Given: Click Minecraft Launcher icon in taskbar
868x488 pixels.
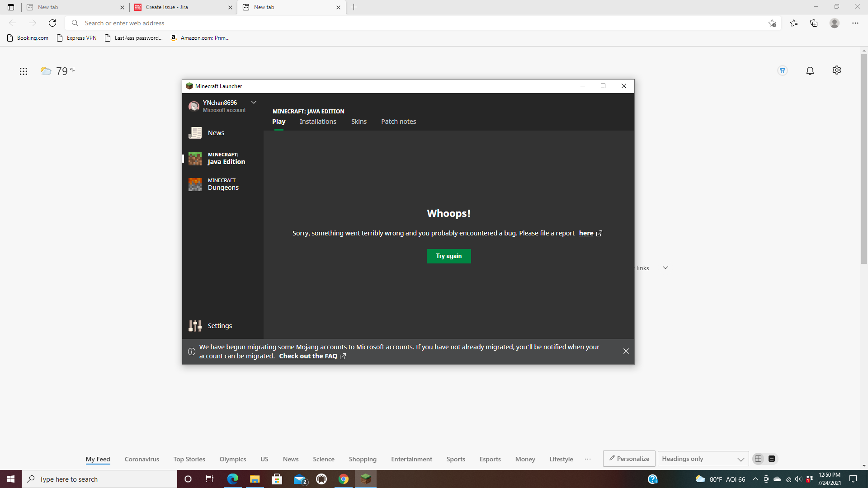Looking at the screenshot, I should (x=365, y=479).
